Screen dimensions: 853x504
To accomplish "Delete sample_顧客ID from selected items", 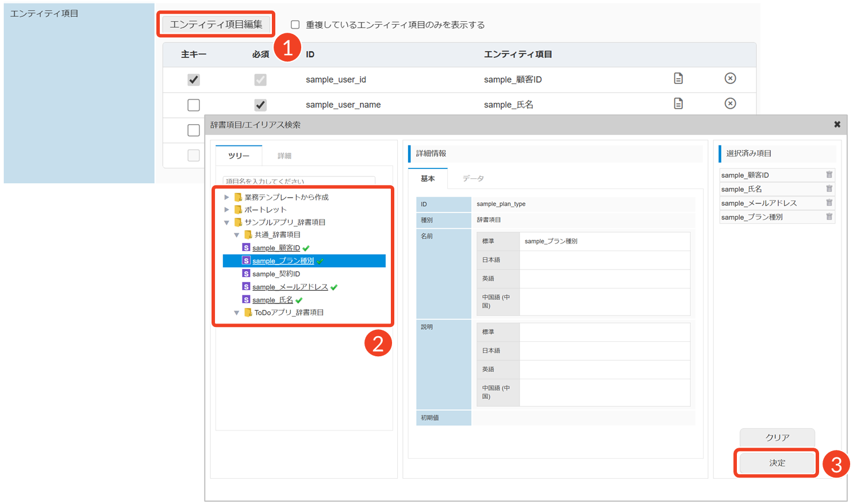I will [829, 175].
